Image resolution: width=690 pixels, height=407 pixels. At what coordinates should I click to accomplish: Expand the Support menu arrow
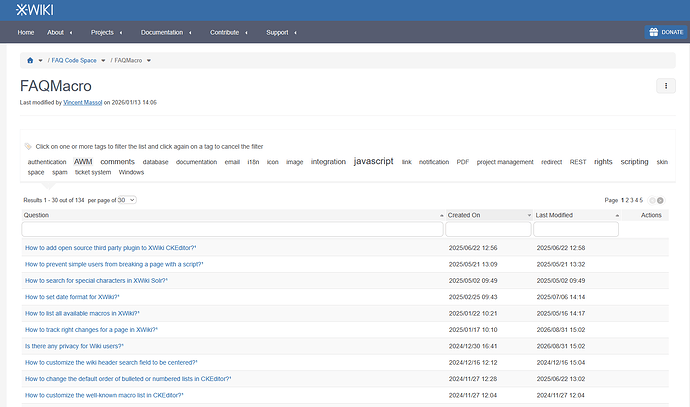tap(295, 33)
